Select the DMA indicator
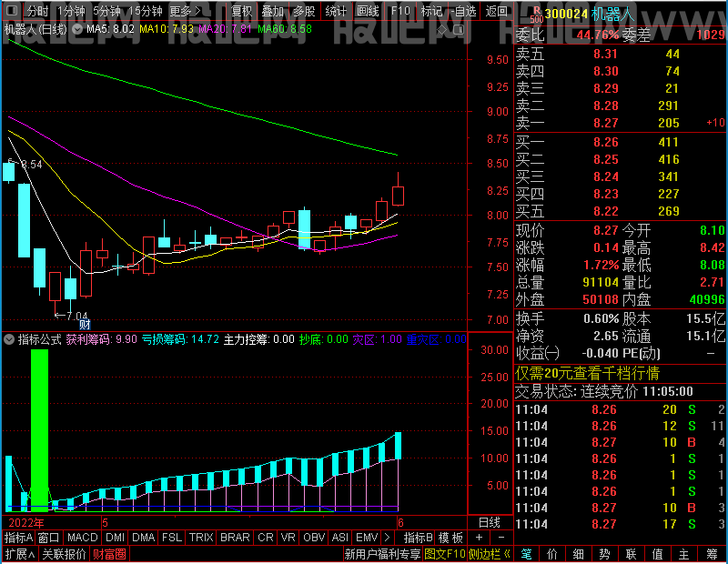This screenshot has height=564, width=728. (143, 538)
